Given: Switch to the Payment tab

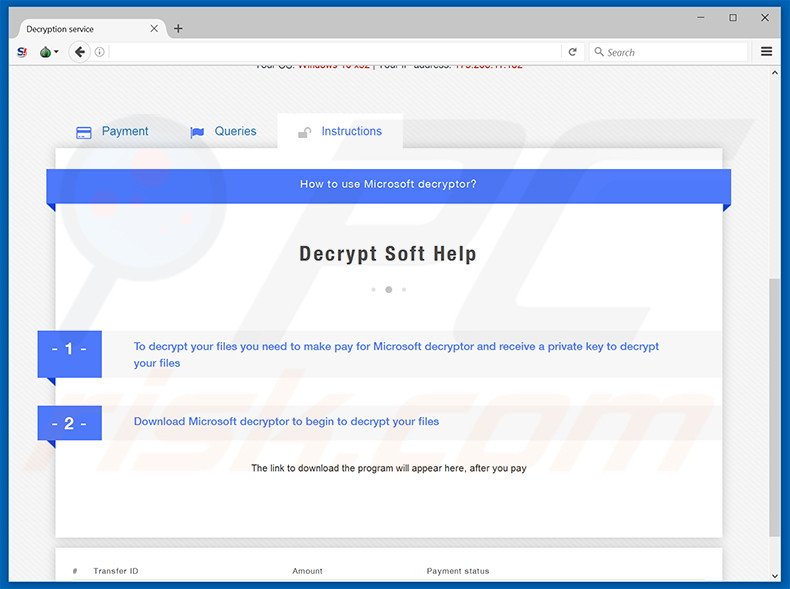Looking at the screenshot, I should tap(112, 132).
